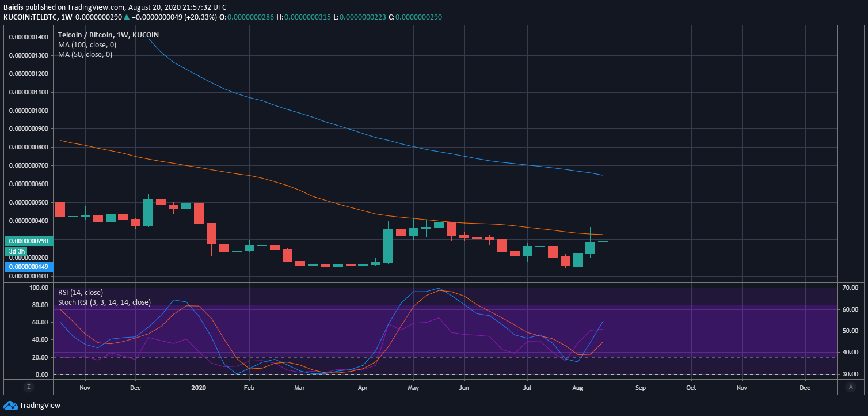868x416 pixels.
Task: Click the C:0.0000000290 close value
Action: [x=416, y=17]
